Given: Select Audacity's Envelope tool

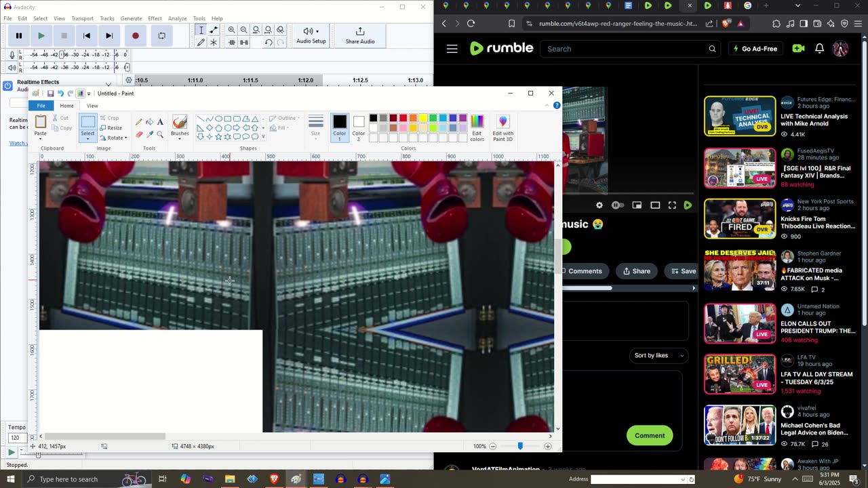Looking at the screenshot, I should tap(214, 30).
